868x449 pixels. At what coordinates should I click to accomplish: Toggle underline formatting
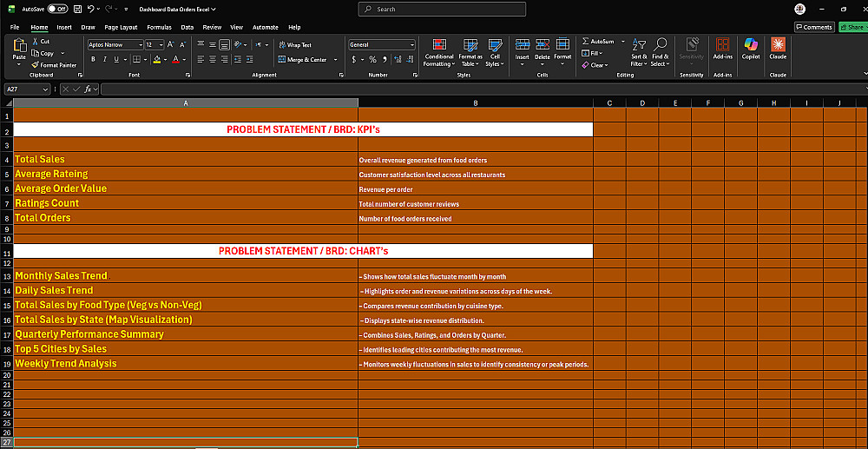coord(116,59)
